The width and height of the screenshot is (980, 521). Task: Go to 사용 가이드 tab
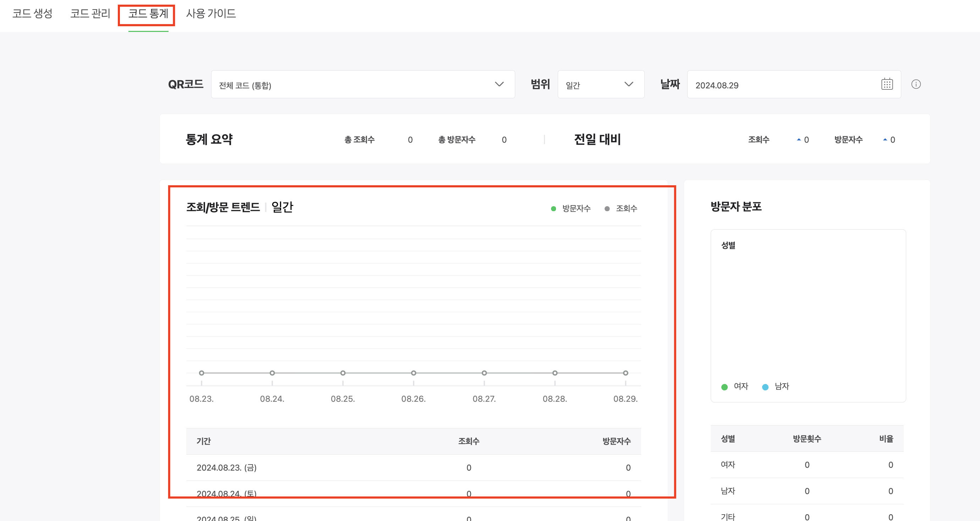click(211, 14)
